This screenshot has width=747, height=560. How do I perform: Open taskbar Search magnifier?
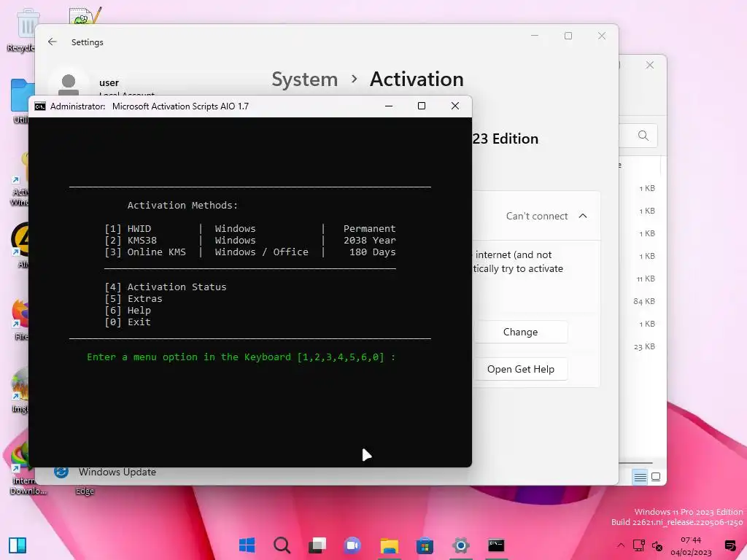click(282, 545)
